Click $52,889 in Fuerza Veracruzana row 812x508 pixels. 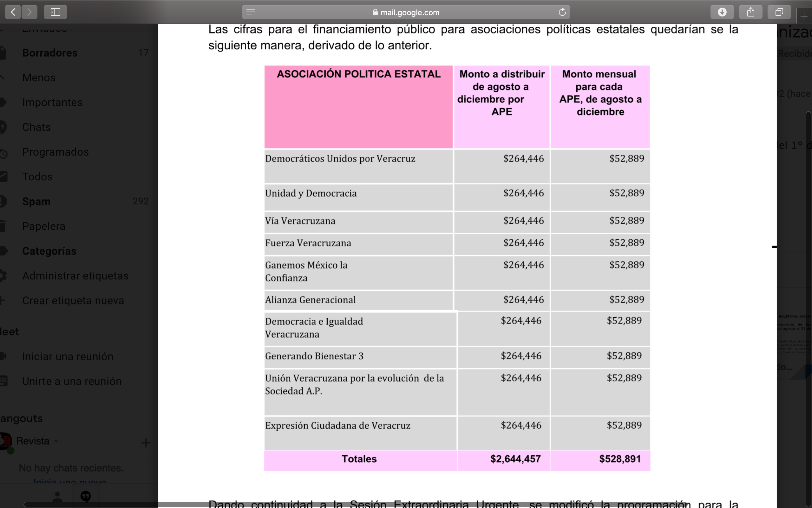(627, 243)
